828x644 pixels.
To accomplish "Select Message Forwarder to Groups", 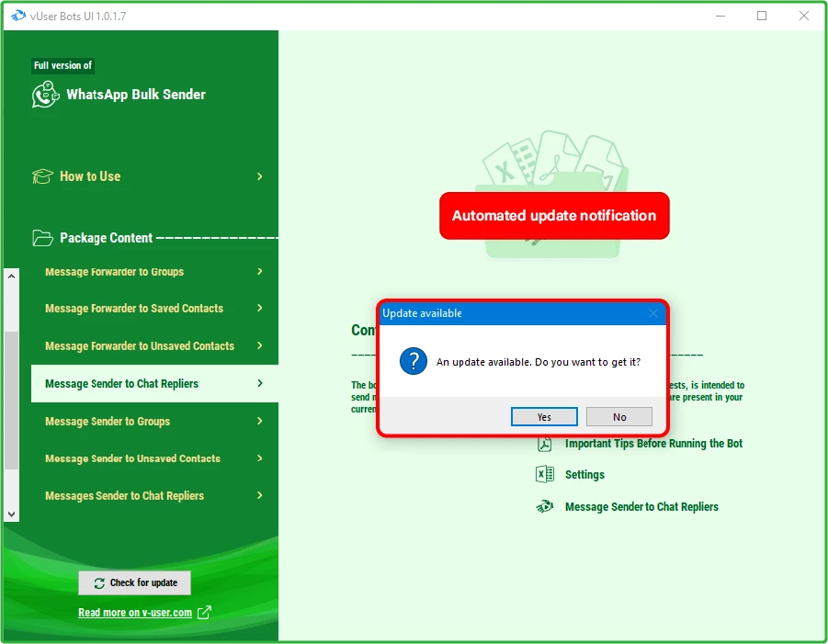I will (115, 272).
